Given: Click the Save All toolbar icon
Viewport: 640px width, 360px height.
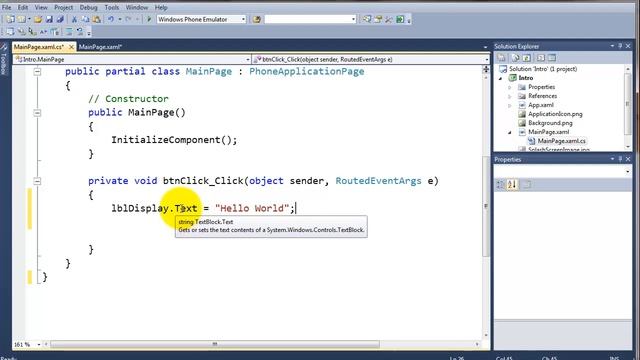Looking at the screenshot, I should 60,19.
